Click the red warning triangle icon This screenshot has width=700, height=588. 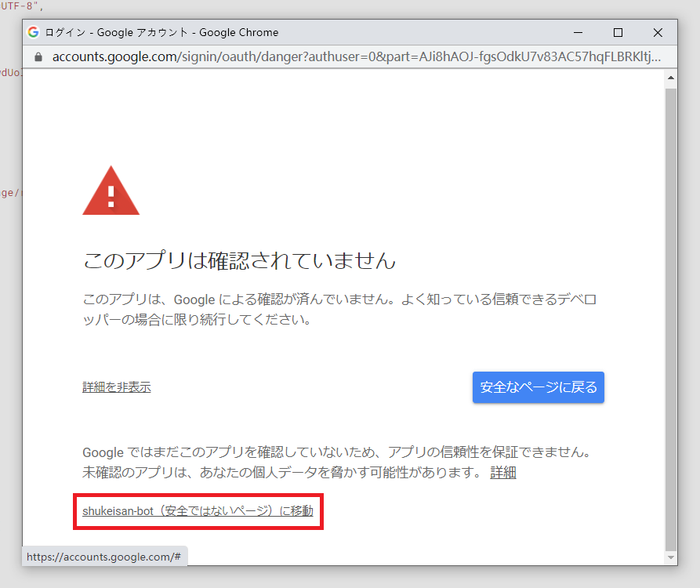click(x=111, y=191)
